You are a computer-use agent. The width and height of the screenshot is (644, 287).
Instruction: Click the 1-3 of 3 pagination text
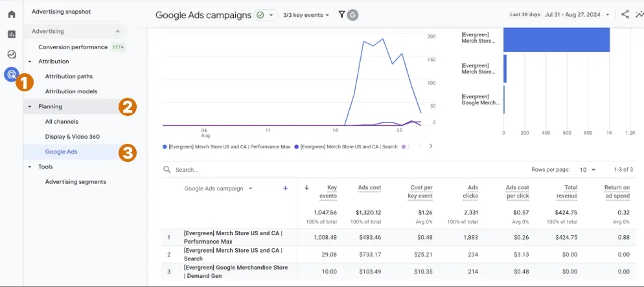tap(623, 170)
